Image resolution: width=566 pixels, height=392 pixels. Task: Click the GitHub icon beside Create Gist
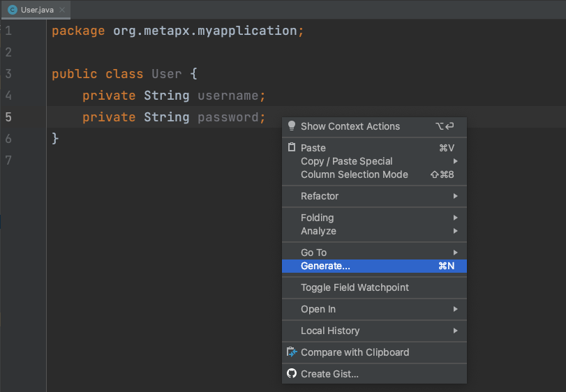tap(292, 373)
